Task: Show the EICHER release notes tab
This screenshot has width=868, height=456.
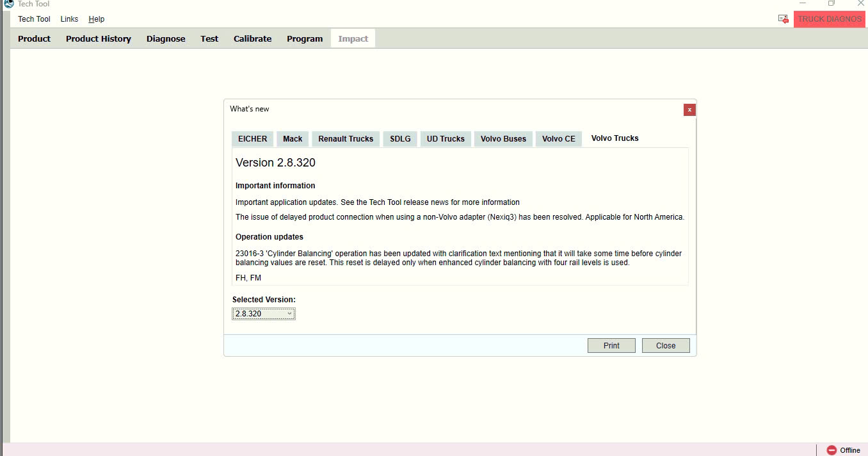Action: (x=252, y=139)
